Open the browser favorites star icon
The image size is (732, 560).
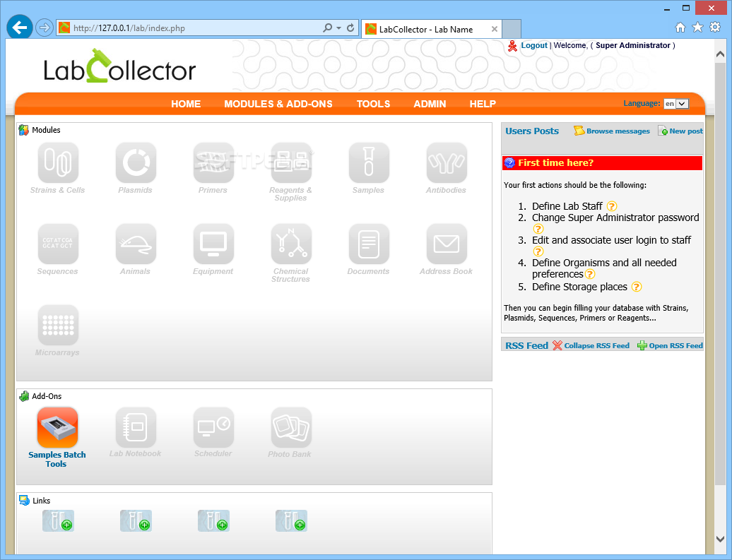697,27
